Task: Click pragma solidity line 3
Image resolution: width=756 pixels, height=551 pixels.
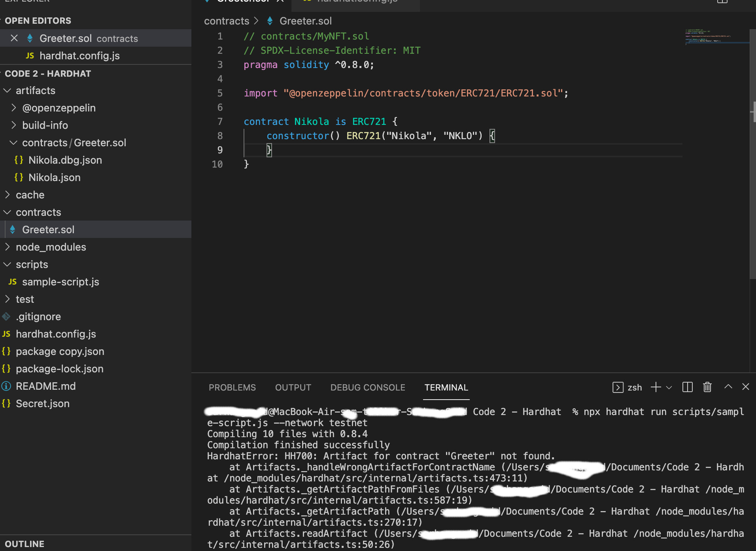Action: [x=309, y=65]
